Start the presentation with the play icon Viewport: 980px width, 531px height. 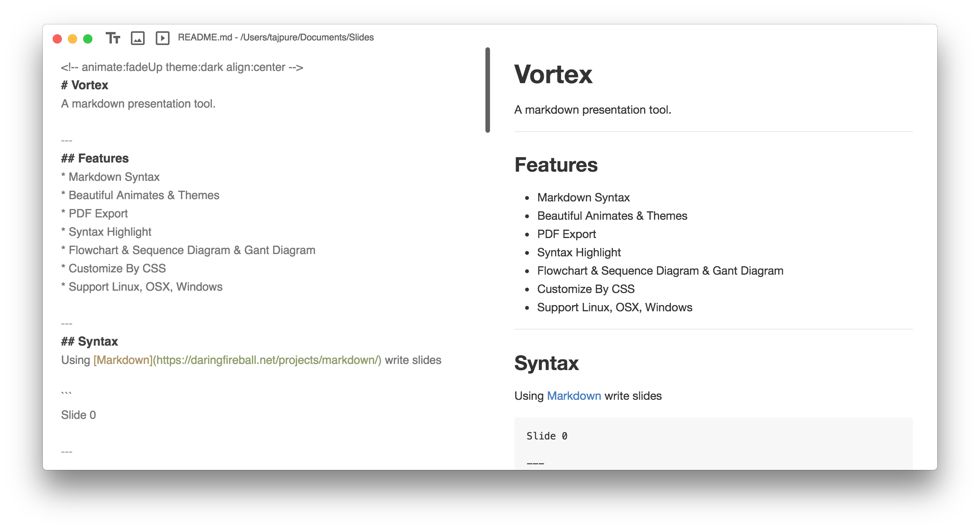click(x=163, y=38)
